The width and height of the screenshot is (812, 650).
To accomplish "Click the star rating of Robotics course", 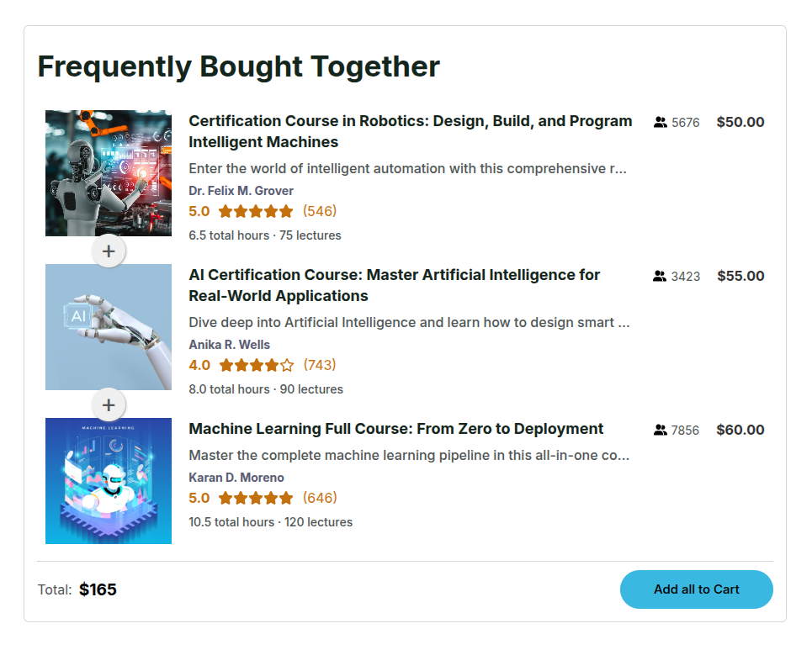I will pyautogui.click(x=256, y=211).
